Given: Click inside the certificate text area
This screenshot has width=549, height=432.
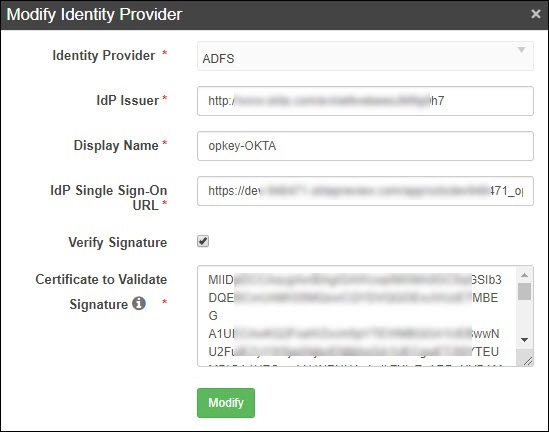Looking at the screenshot, I should pos(356,316).
